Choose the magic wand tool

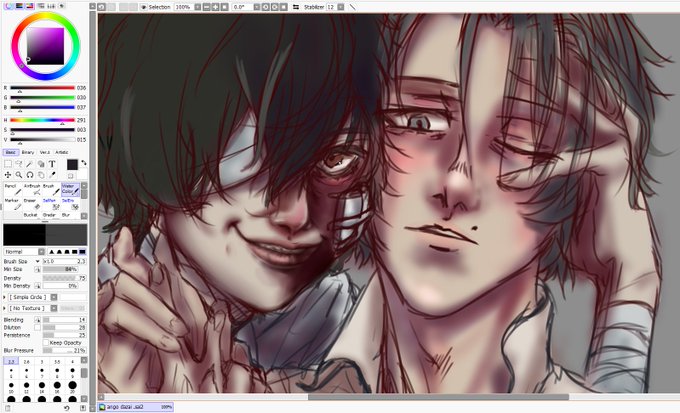[29, 164]
